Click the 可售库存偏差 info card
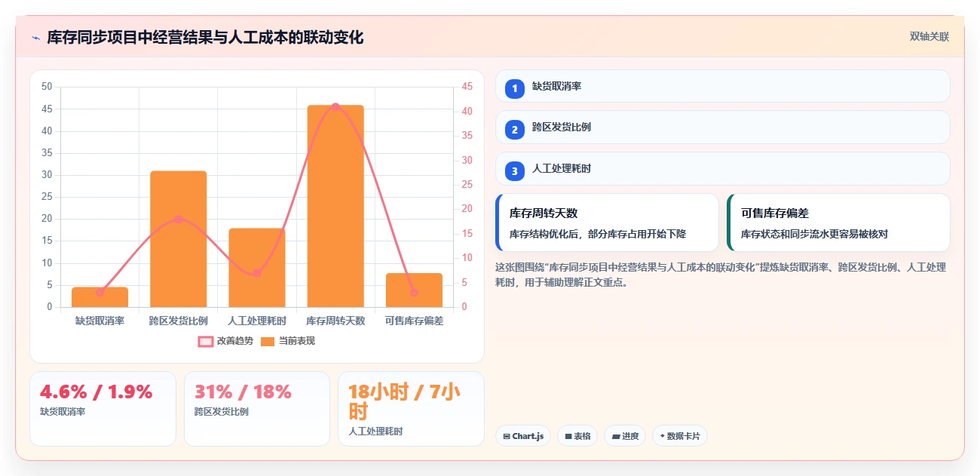The image size is (980, 476). point(838,223)
